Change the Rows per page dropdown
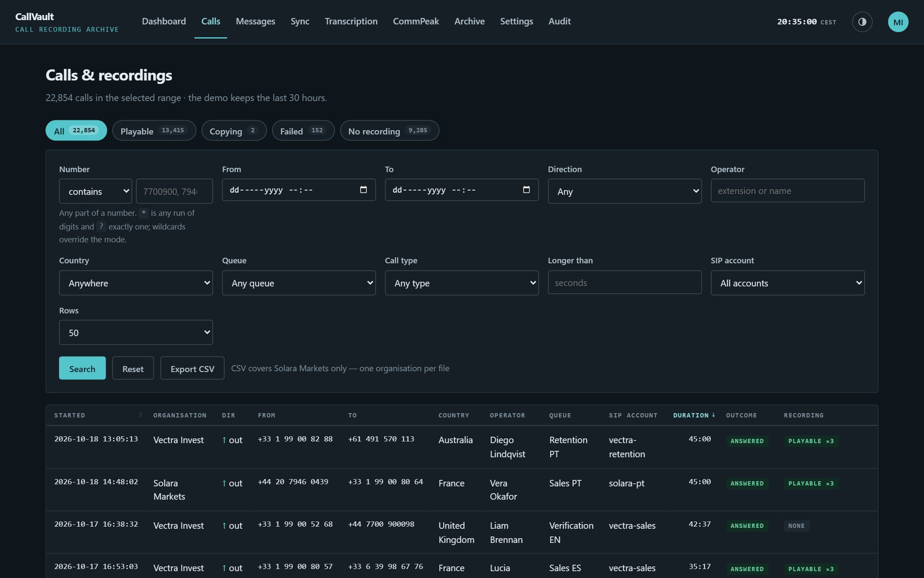 136,332
